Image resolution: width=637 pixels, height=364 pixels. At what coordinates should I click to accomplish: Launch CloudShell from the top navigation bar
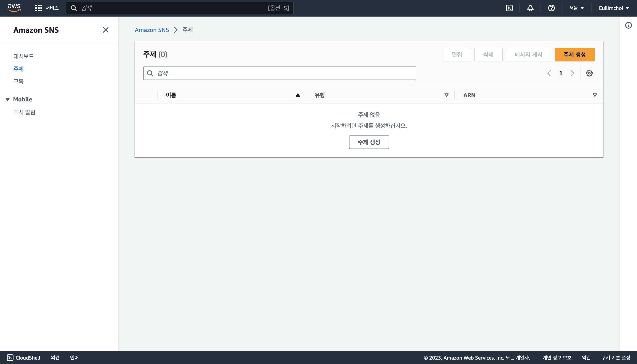(x=509, y=8)
